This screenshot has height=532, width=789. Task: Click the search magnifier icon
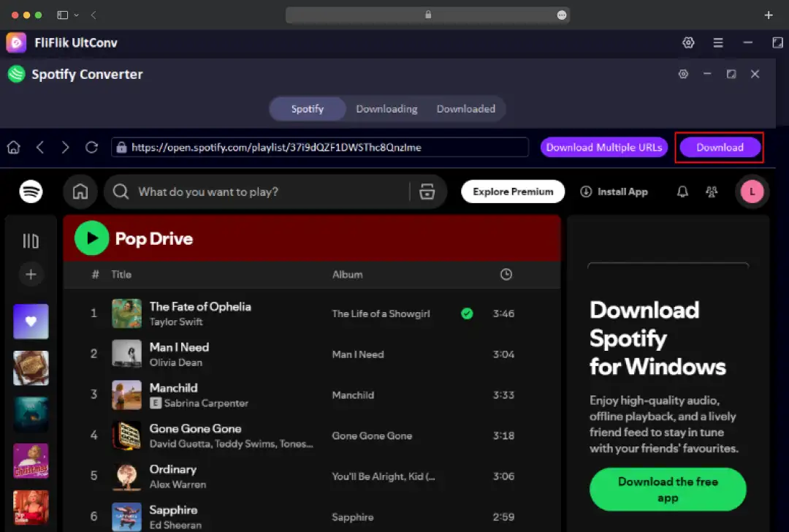121,191
